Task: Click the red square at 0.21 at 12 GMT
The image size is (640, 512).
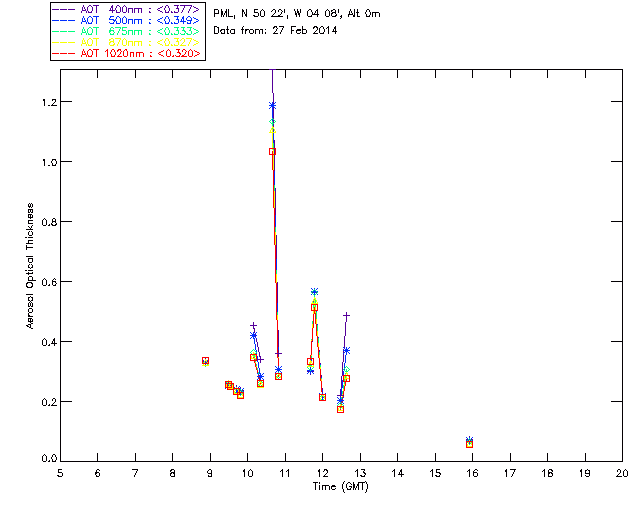Action: (322, 397)
